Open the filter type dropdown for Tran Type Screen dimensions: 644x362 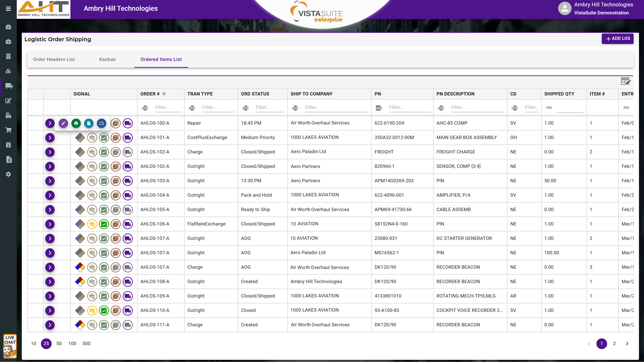[x=192, y=108]
